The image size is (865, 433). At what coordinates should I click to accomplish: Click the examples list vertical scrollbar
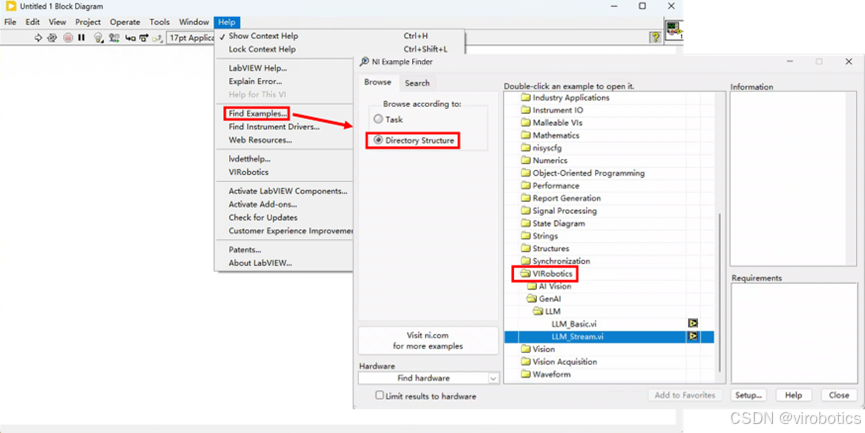click(x=719, y=292)
